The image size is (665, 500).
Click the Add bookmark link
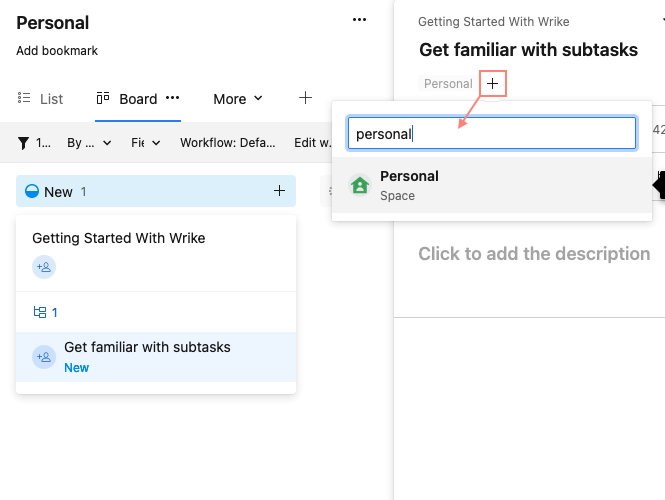(57, 51)
